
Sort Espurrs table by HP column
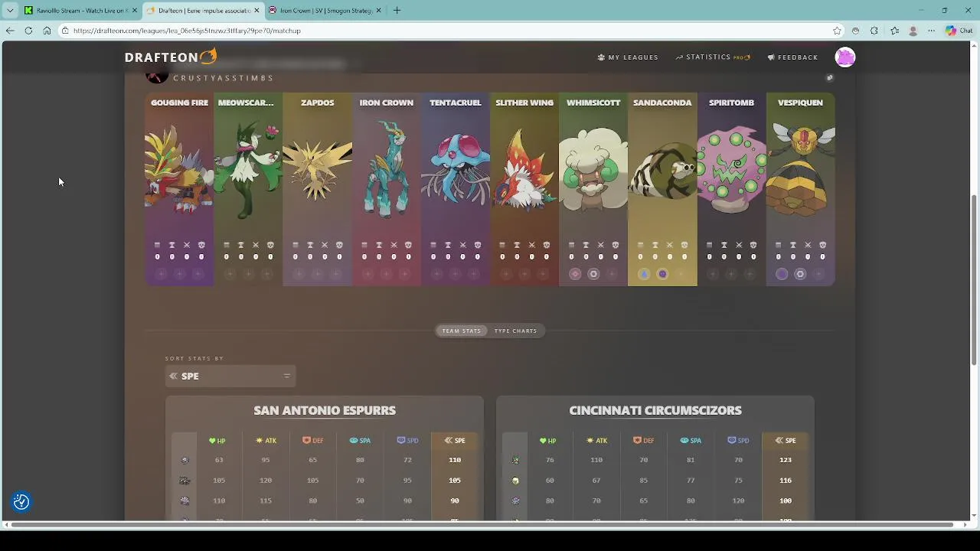coord(217,441)
